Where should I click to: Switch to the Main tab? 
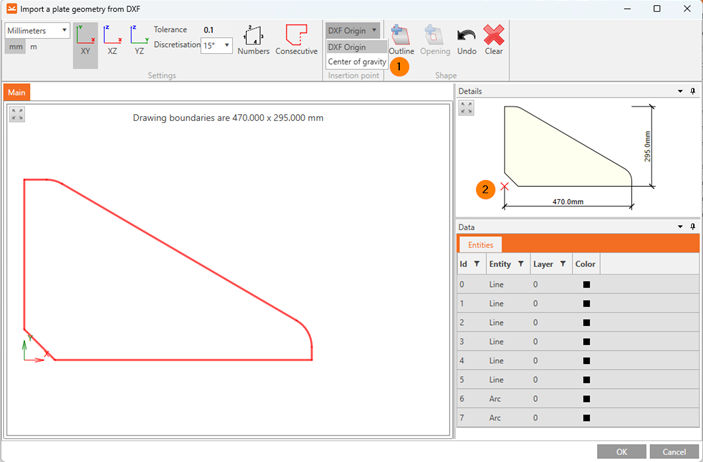coord(16,92)
